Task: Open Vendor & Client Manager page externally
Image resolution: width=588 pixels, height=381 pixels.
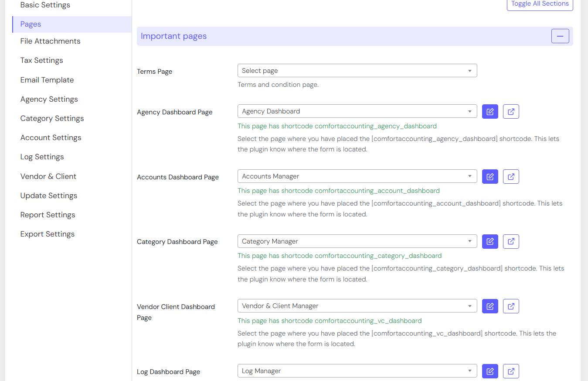Action: 511,306
